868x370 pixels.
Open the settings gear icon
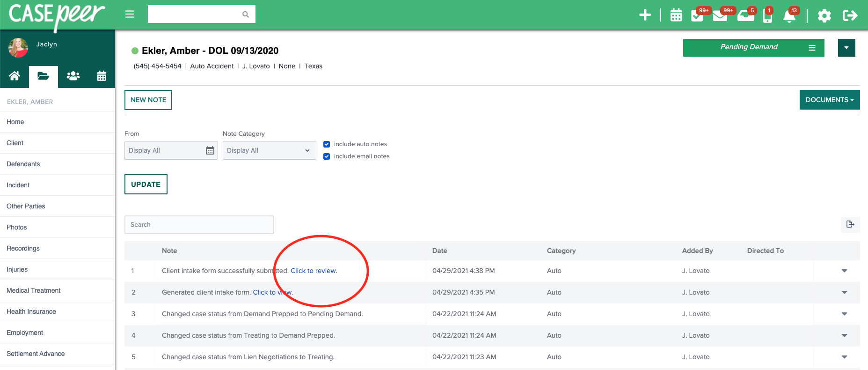[x=824, y=15]
